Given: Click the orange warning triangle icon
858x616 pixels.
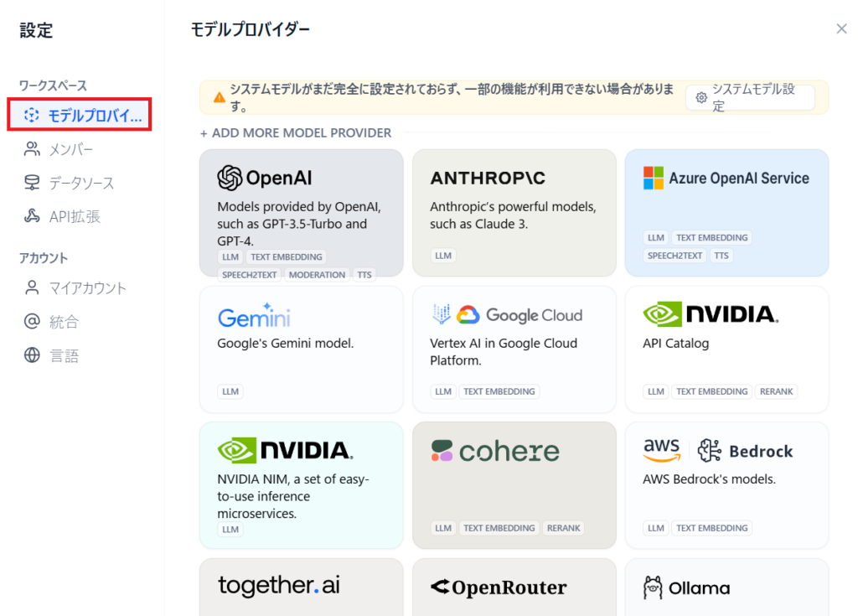Looking at the screenshot, I should pyautogui.click(x=219, y=97).
